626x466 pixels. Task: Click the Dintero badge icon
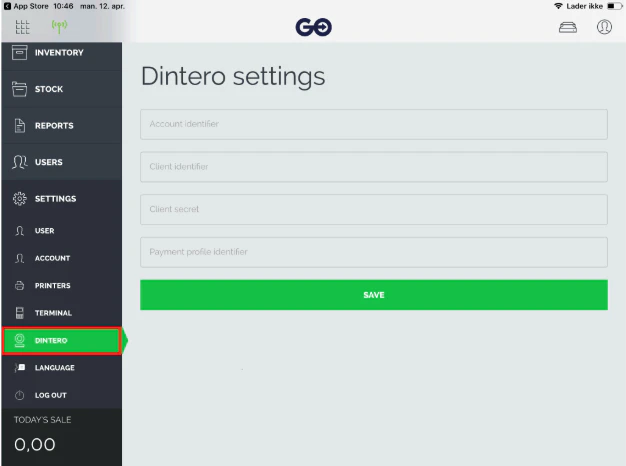coord(20,340)
